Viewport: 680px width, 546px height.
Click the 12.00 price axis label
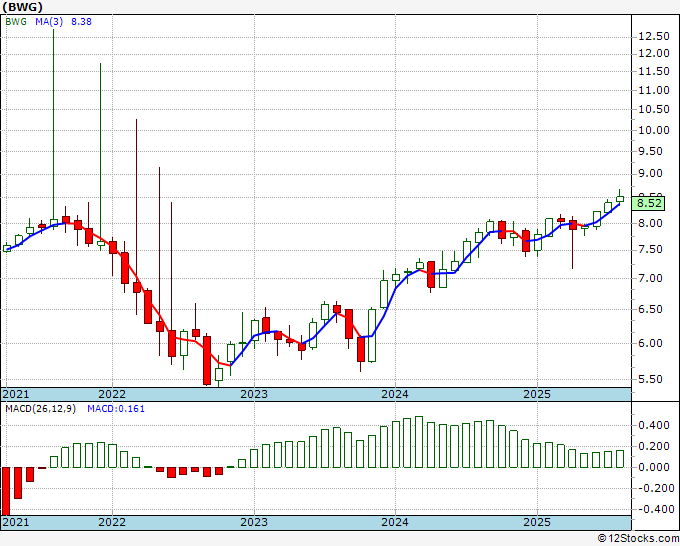pos(654,53)
